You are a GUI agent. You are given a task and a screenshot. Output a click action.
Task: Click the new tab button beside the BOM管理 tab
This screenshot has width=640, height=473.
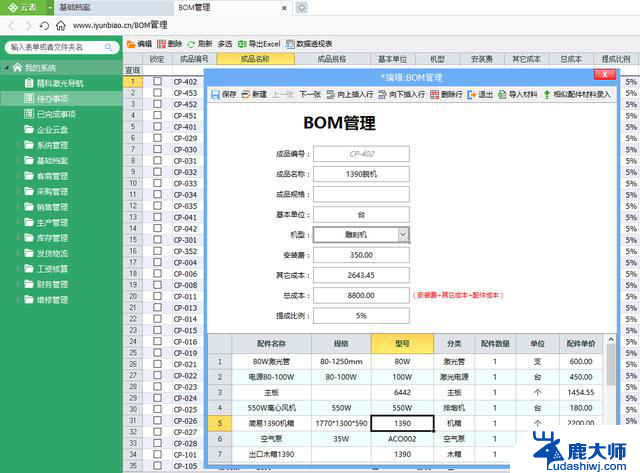click(x=301, y=8)
